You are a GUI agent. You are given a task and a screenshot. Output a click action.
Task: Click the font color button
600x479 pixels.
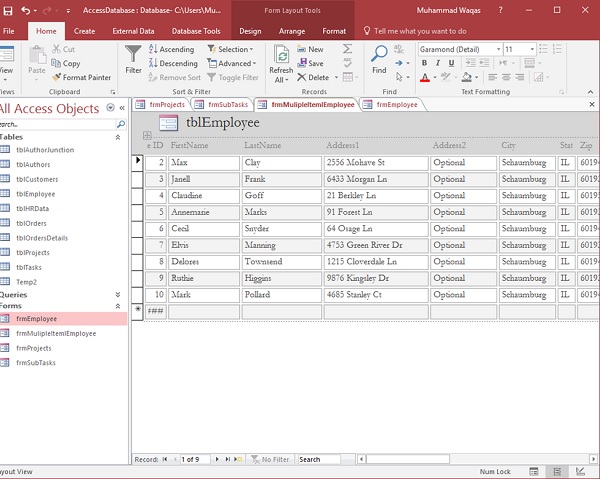click(425, 77)
